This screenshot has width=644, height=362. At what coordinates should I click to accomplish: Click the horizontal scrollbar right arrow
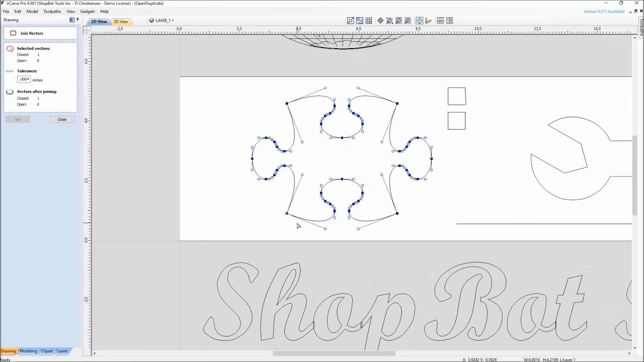pos(629,353)
